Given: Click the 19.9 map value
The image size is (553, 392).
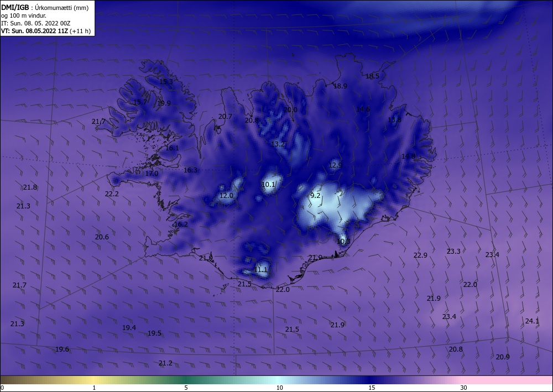Looking at the screenshot, I should [x=164, y=103].
